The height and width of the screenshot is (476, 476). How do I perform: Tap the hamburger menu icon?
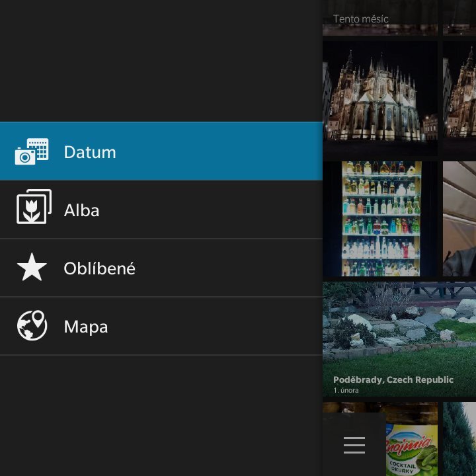pyautogui.click(x=354, y=445)
